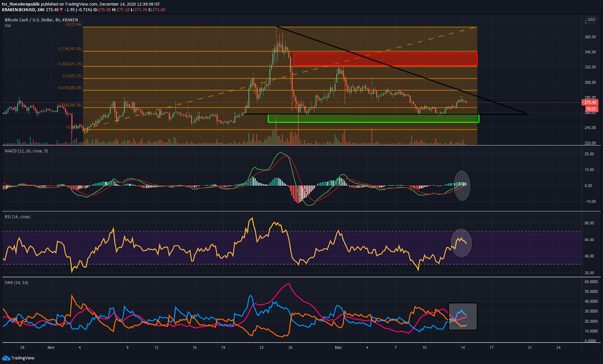This screenshot has width=603, height=364.
Task: Select the green support zone rectangle
Action: 373,118
